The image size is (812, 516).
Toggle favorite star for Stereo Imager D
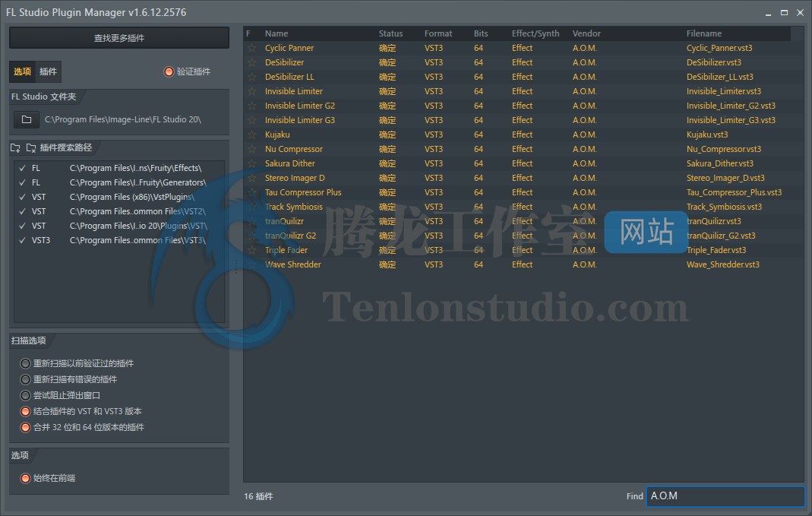point(251,179)
